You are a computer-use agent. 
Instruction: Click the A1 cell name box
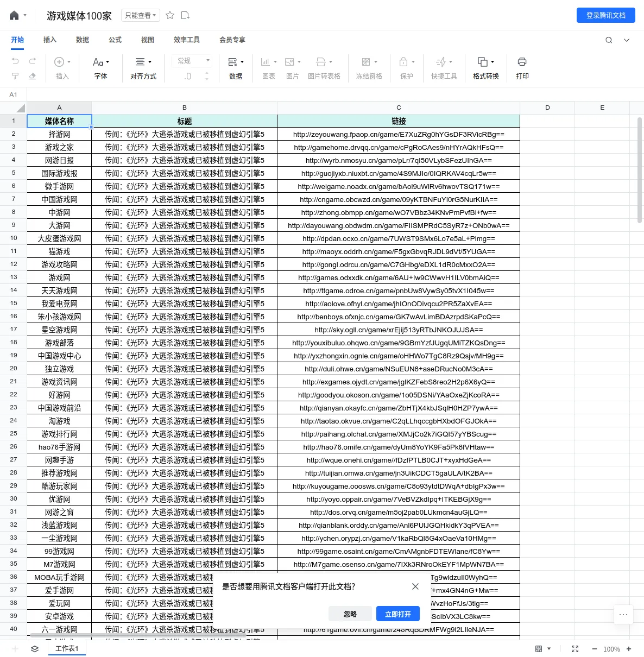[14, 94]
